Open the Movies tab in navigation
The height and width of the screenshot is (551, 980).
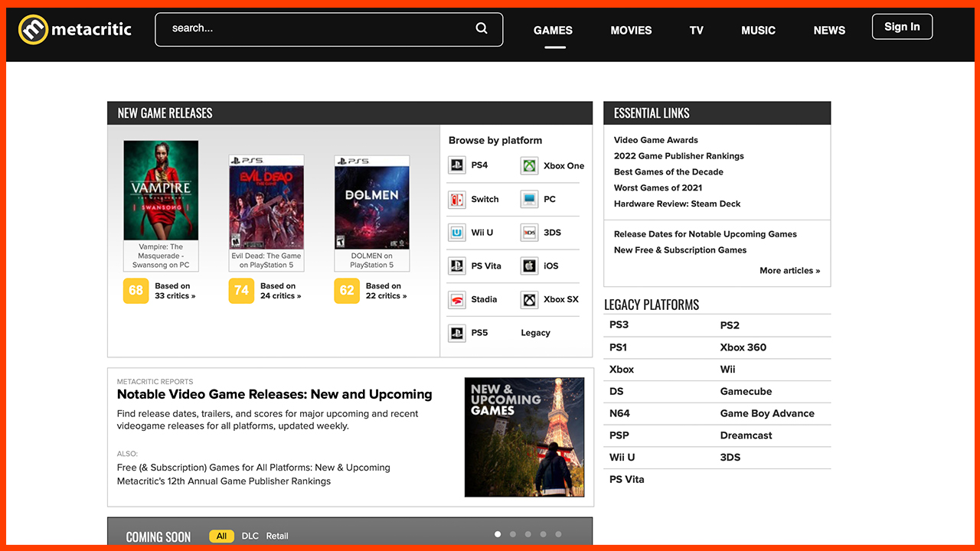click(631, 31)
